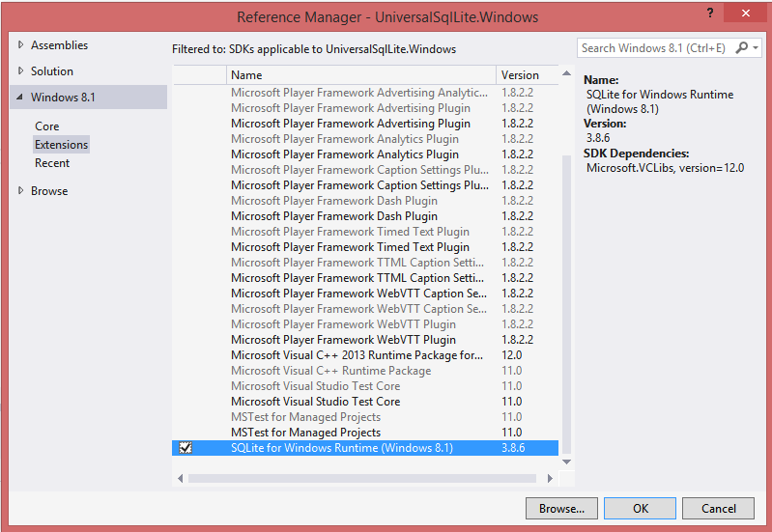Viewport: 772px width, 532px height.
Task: Select Microsoft Player Framework Advertising Analytic... row
Action: tap(365, 93)
